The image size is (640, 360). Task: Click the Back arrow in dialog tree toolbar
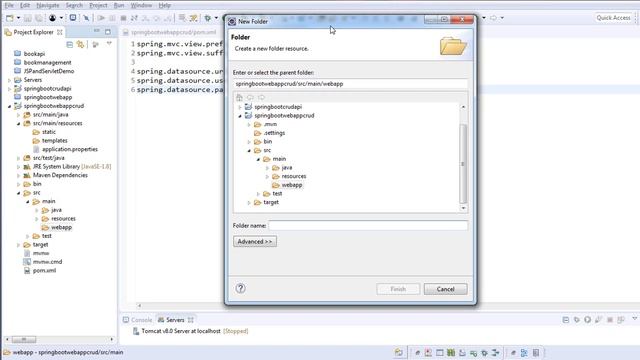pos(250,97)
